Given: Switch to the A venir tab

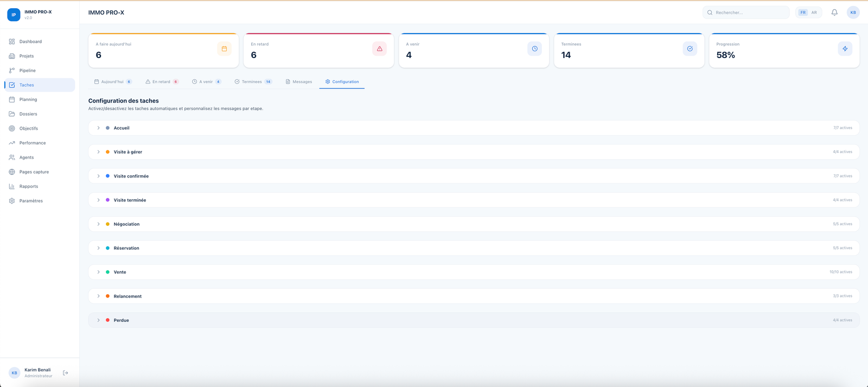Looking at the screenshot, I should pyautogui.click(x=207, y=82).
